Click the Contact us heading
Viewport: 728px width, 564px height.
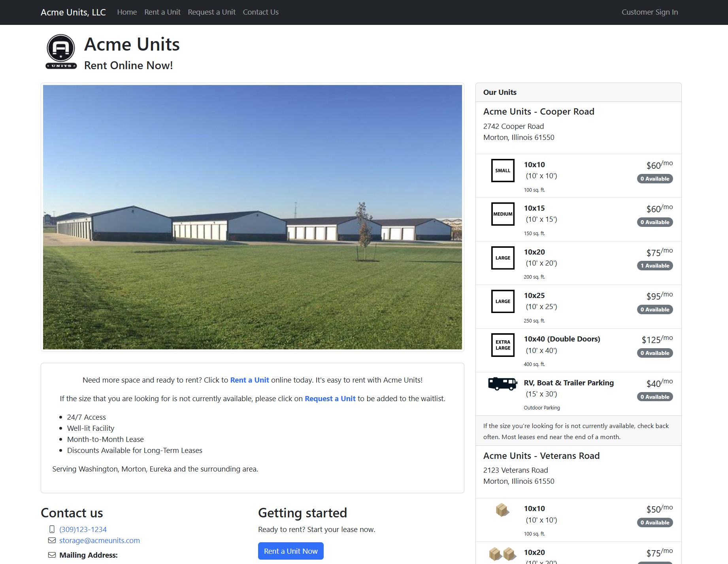tap(72, 513)
